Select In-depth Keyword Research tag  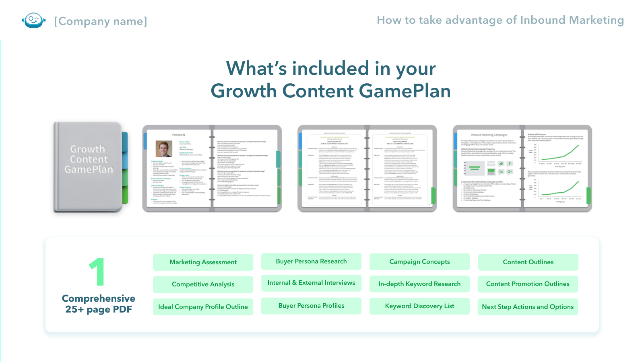point(419,284)
